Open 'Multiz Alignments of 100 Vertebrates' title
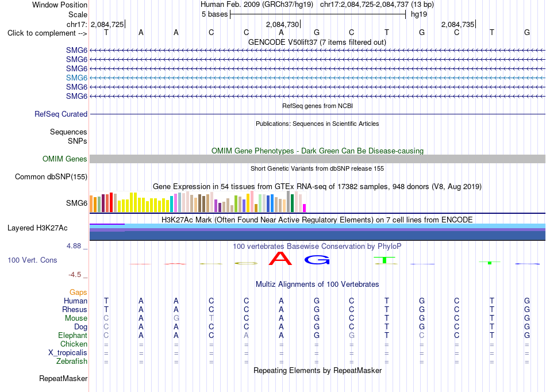 317,284
